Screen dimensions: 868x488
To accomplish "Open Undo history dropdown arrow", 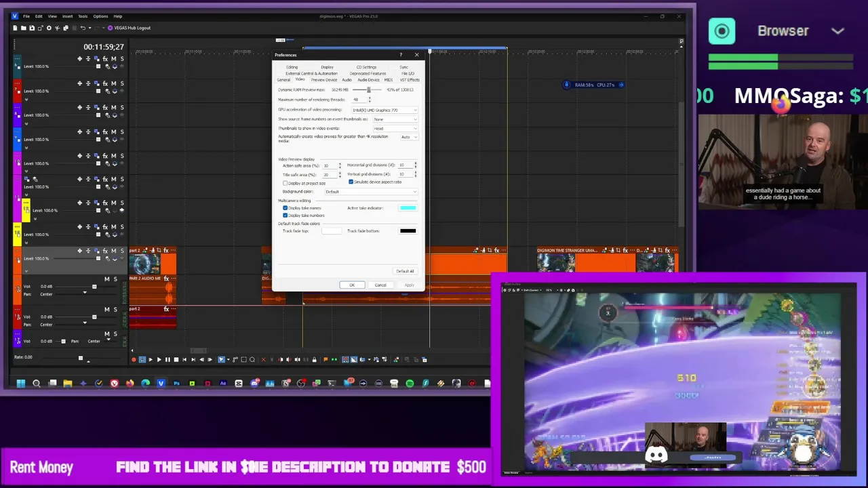I will click(89, 28).
